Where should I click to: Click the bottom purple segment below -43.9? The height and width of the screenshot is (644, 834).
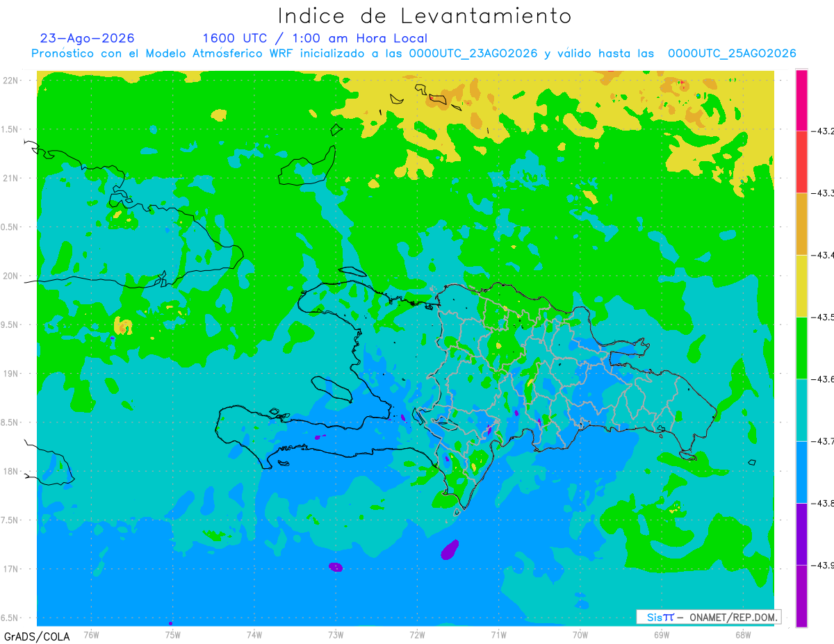(801, 595)
